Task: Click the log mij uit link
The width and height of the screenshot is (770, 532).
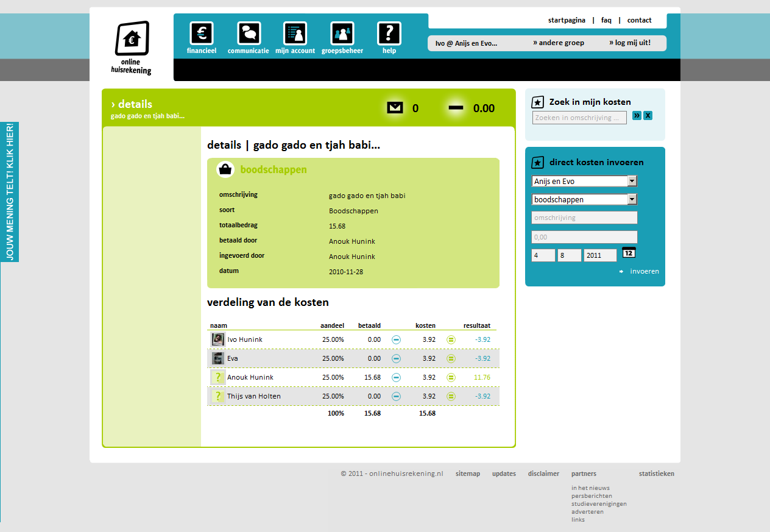Action: [630, 43]
